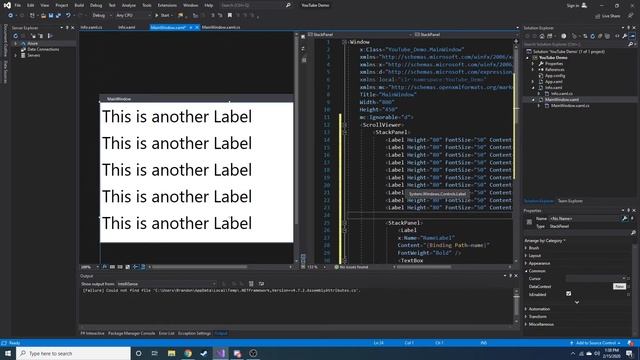The image size is (640, 360).
Task: Toggle the IsEnabled checkbox in Properties
Action: tap(569, 293)
